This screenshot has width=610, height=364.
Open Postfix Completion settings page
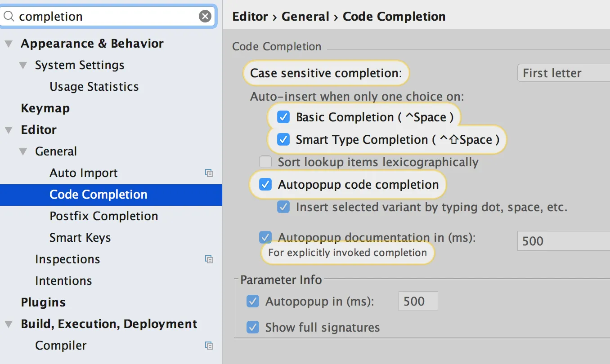tap(103, 216)
